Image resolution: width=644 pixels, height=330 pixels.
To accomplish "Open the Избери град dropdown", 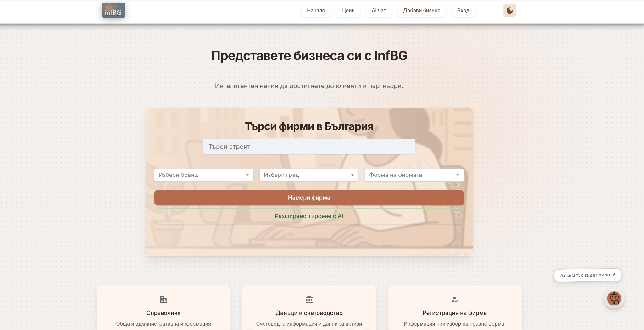I will tap(309, 175).
